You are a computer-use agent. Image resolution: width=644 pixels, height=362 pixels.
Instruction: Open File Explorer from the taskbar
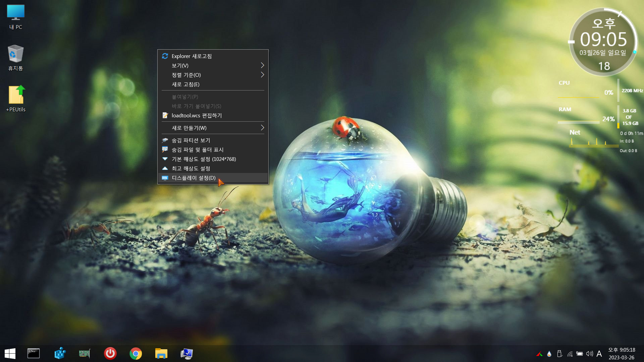[161, 353]
